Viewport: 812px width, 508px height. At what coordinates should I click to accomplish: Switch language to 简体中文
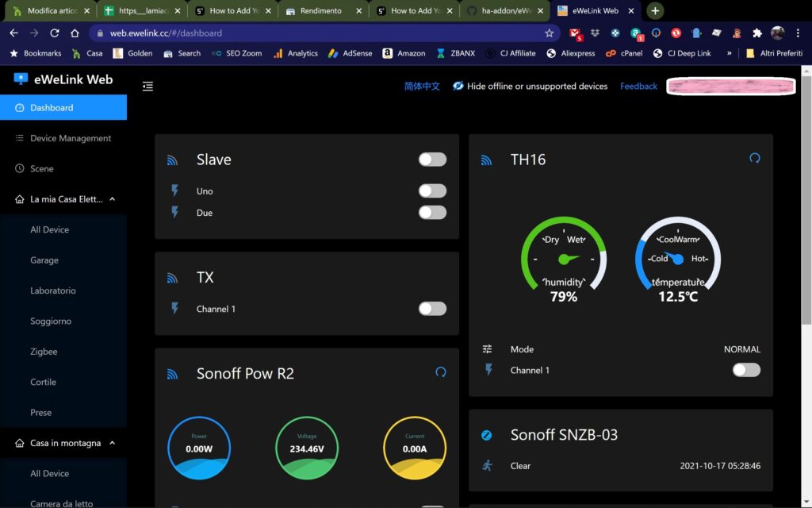click(x=422, y=86)
